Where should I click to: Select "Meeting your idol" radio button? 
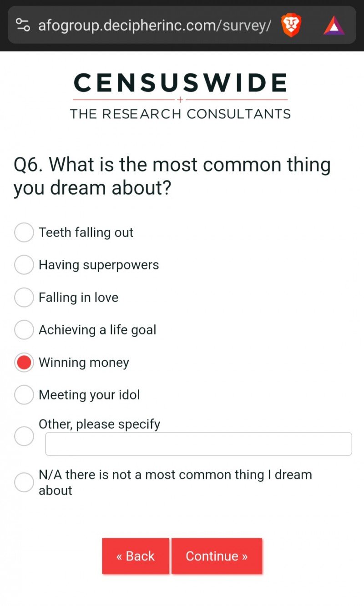(24, 395)
